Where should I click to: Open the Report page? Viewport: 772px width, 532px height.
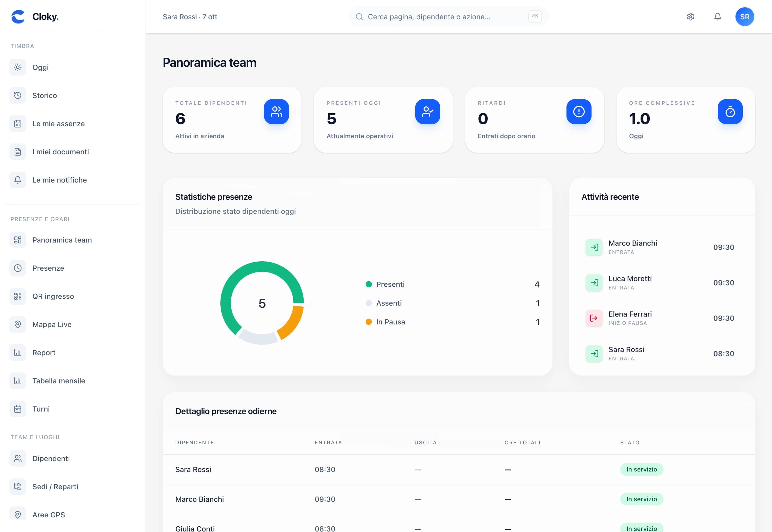pyautogui.click(x=73, y=353)
